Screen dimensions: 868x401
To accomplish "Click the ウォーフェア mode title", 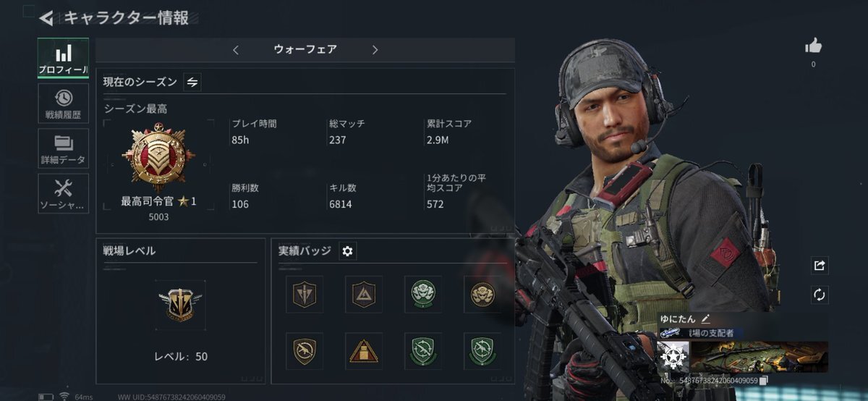I will [305, 49].
